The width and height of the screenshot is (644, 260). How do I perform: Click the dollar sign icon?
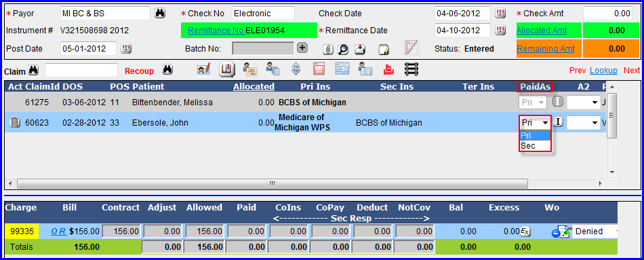pyautogui.click(x=296, y=69)
